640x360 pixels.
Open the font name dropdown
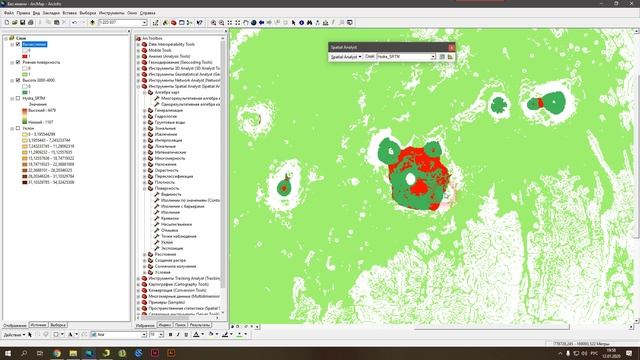click(144, 335)
